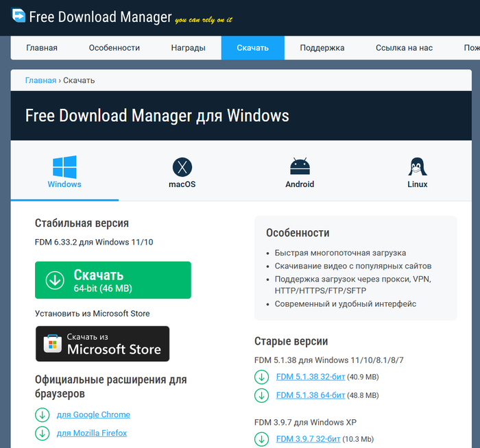Click the 'FDM 6.33.2 для Windows 11/10' text
480x448 pixels.
coord(94,242)
